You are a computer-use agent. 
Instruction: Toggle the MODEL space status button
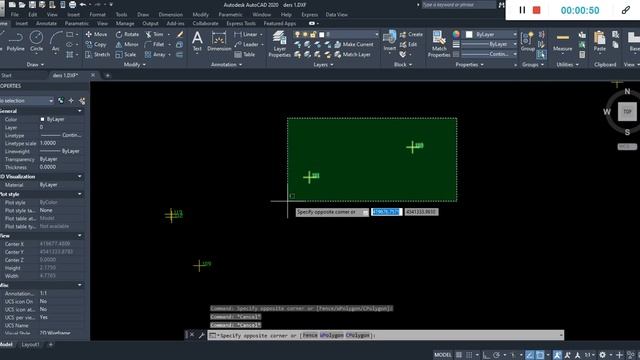442,355
